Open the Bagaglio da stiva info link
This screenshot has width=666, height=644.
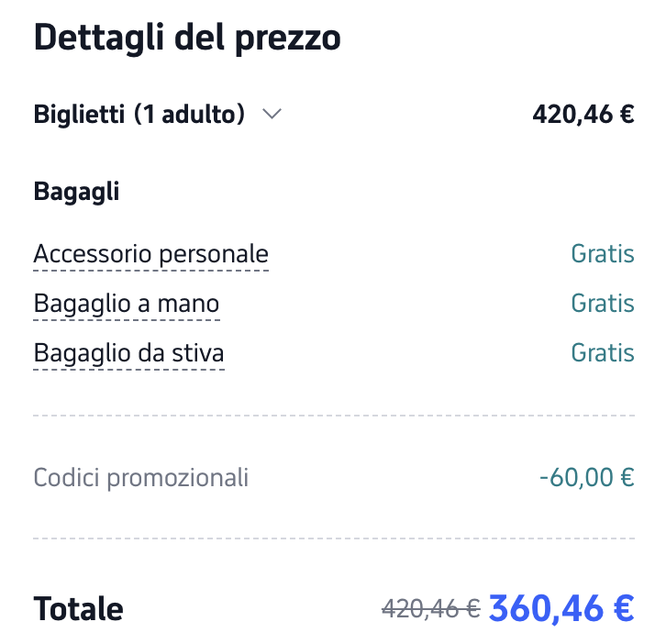coord(128,353)
